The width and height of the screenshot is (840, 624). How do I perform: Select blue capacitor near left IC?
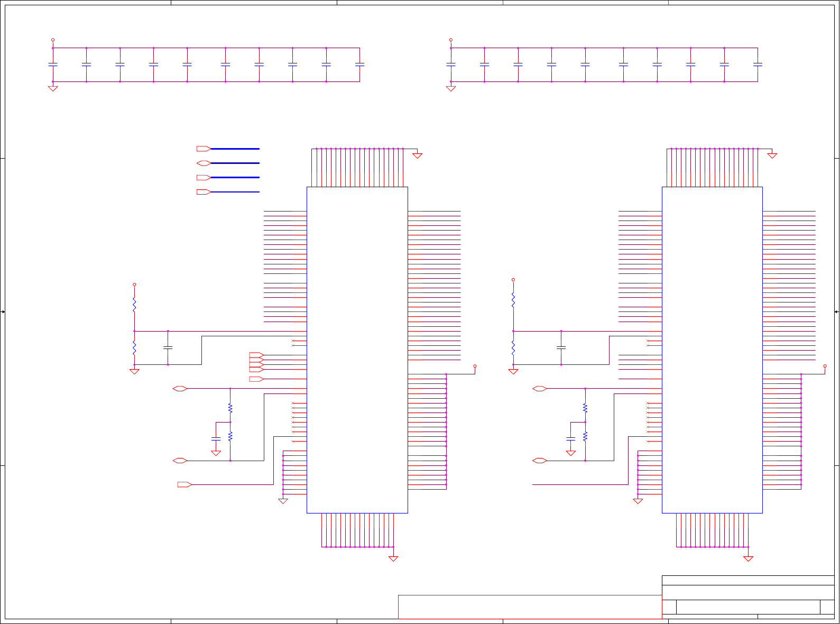(216, 439)
